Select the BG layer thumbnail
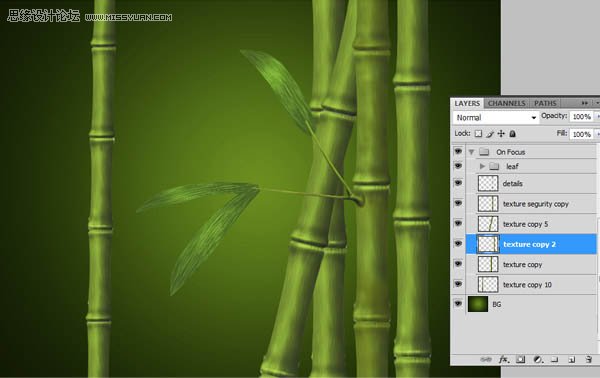The height and width of the screenshot is (378, 600). (478, 304)
